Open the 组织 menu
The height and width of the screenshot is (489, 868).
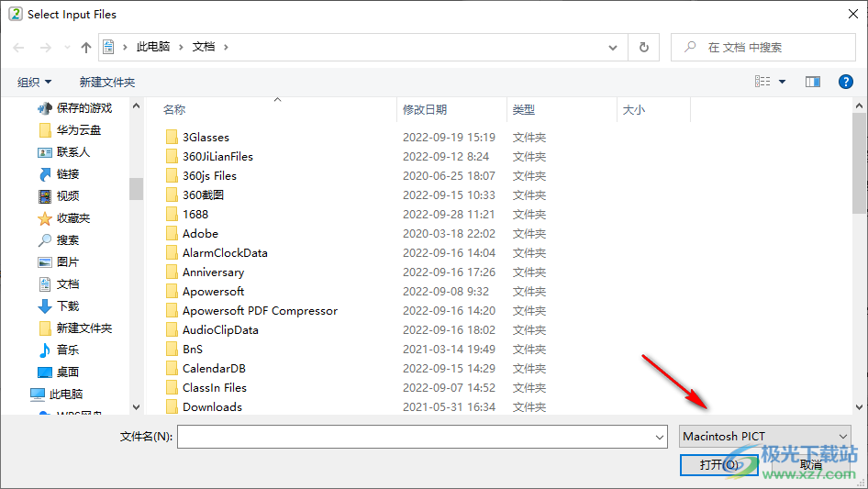(x=34, y=82)
